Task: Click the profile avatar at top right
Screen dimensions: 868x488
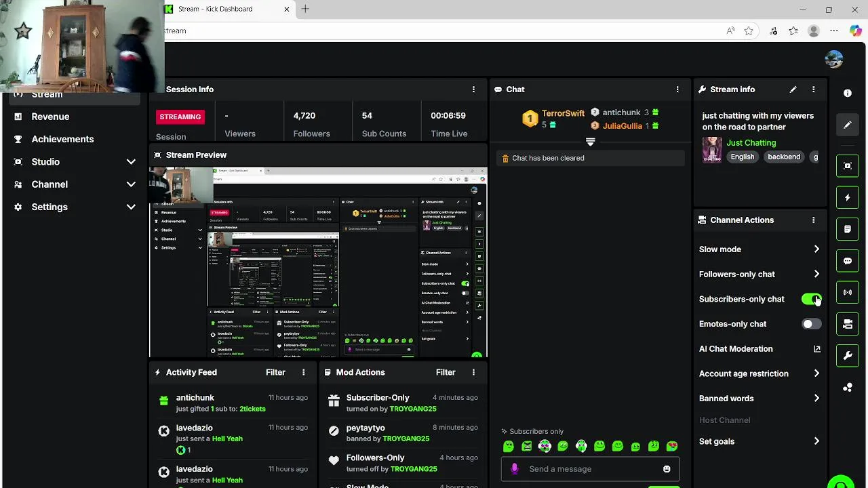Action: point(834,60)
